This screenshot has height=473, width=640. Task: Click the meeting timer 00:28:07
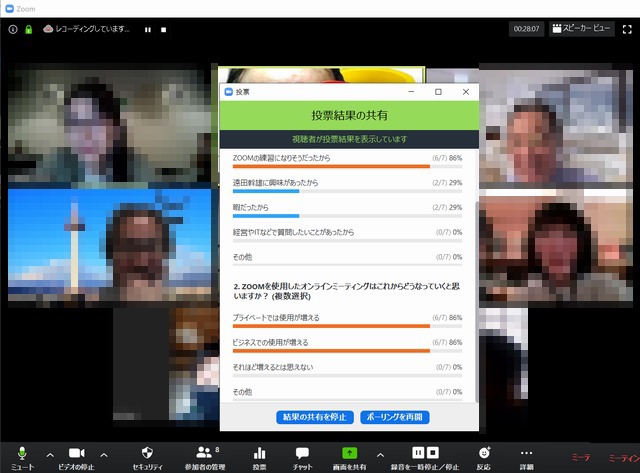526,29
